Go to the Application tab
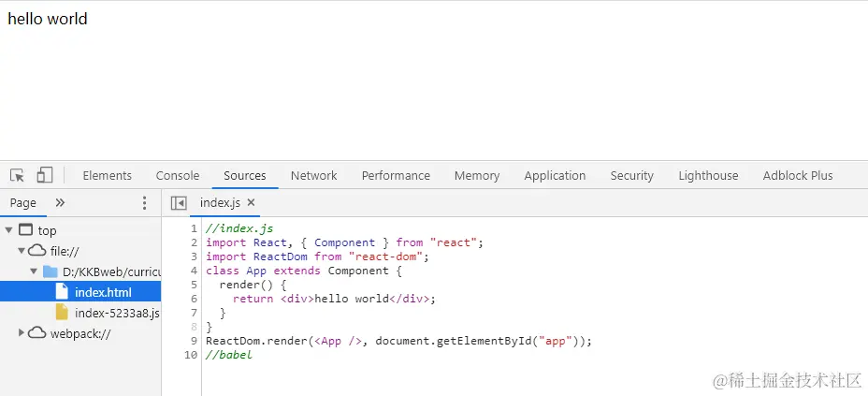The image size is (868, 396). click(x=555, y=176)
